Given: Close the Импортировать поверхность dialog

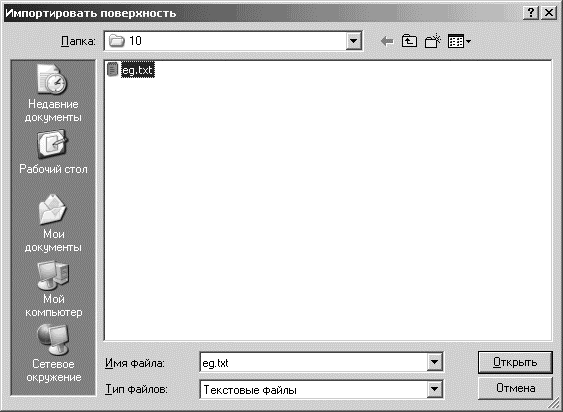Looking at the screenshot, I should (x=549, y=13).
